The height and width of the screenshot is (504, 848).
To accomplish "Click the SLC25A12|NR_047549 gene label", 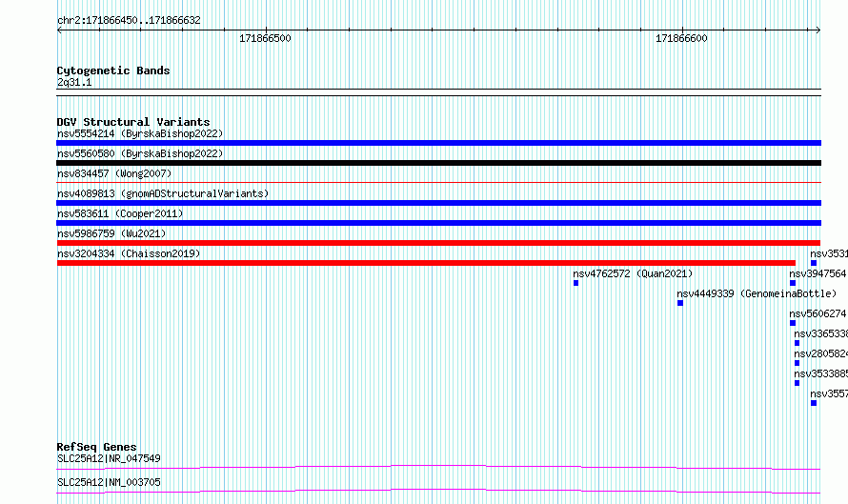I will click(x=109, y=458).
